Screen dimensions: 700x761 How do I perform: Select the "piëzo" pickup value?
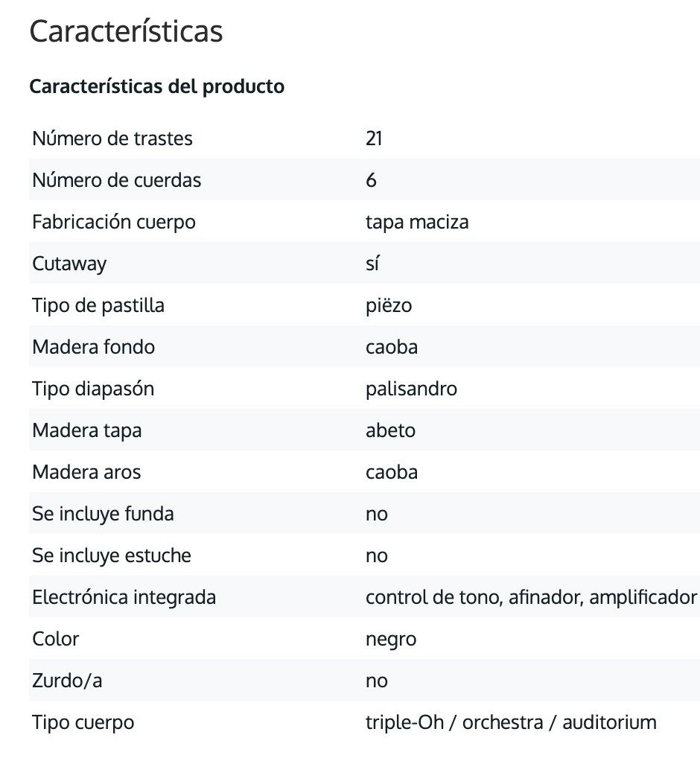point(389,305)
